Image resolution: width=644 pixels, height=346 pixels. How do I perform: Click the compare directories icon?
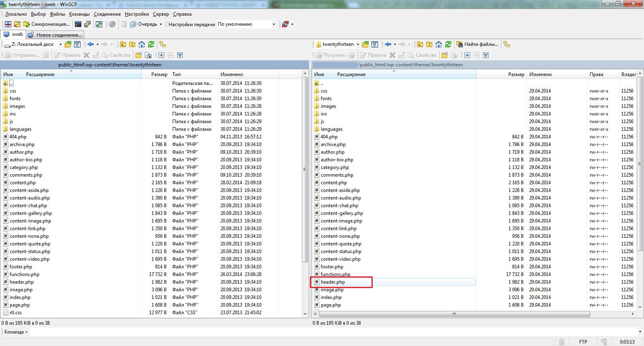pos(8,24)
